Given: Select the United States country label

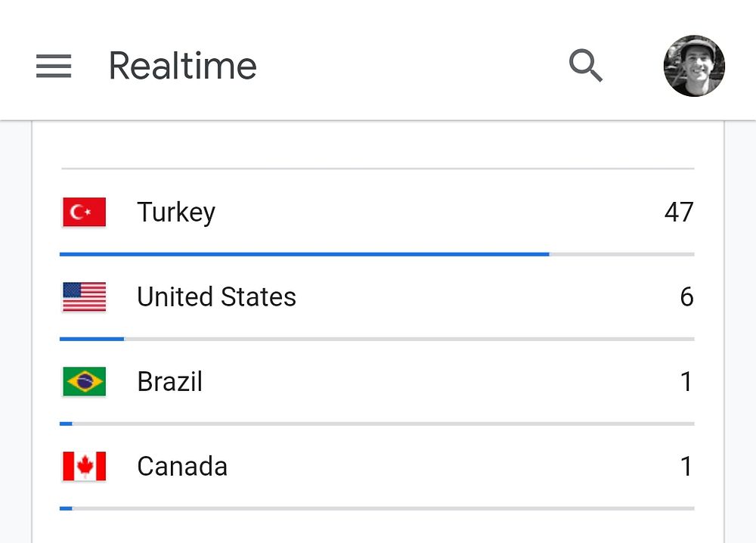Looking at the screenshot, I should 216,297.
